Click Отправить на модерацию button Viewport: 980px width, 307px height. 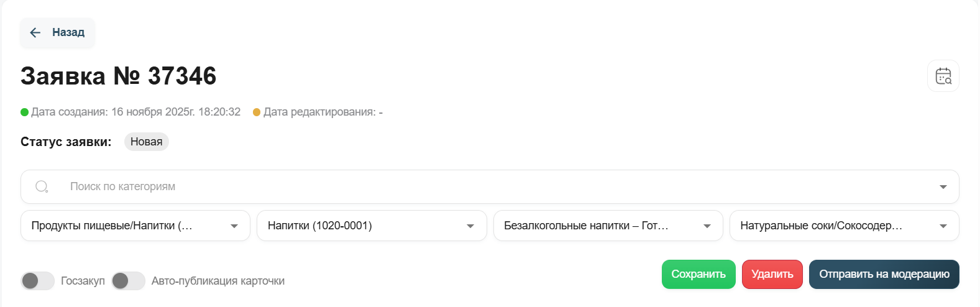pos(884,274)
